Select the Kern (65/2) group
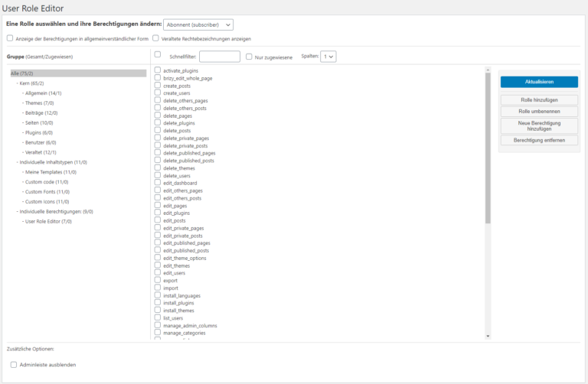The height and width of the screenshot is (384, 588). tap(31, 83)
